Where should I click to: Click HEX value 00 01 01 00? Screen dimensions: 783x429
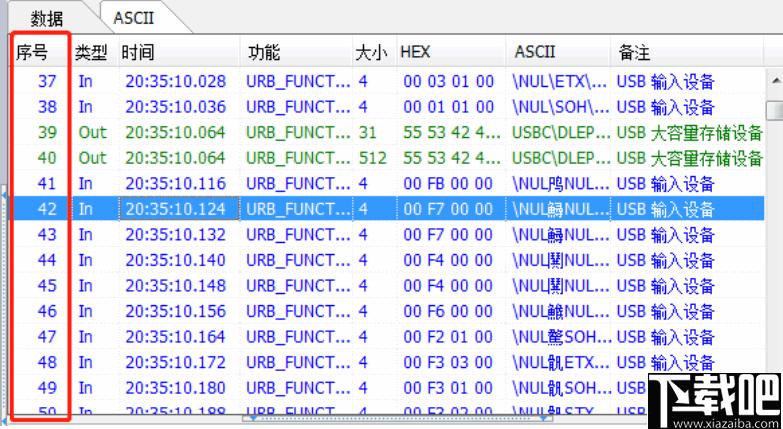(x=448, y=107)
